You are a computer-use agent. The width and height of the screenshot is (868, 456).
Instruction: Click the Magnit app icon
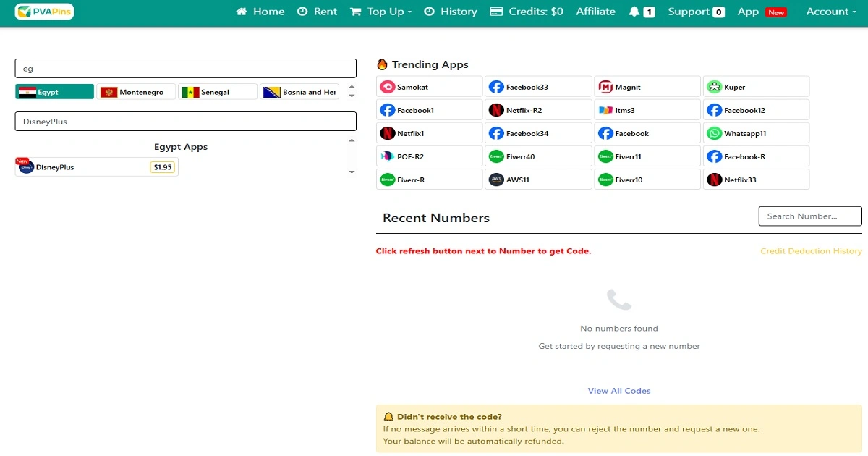605,87
